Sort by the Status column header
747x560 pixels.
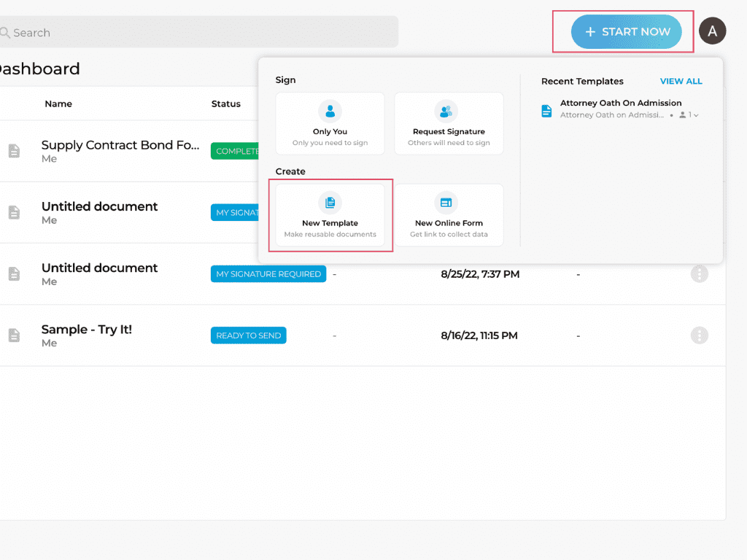(226, 104)
